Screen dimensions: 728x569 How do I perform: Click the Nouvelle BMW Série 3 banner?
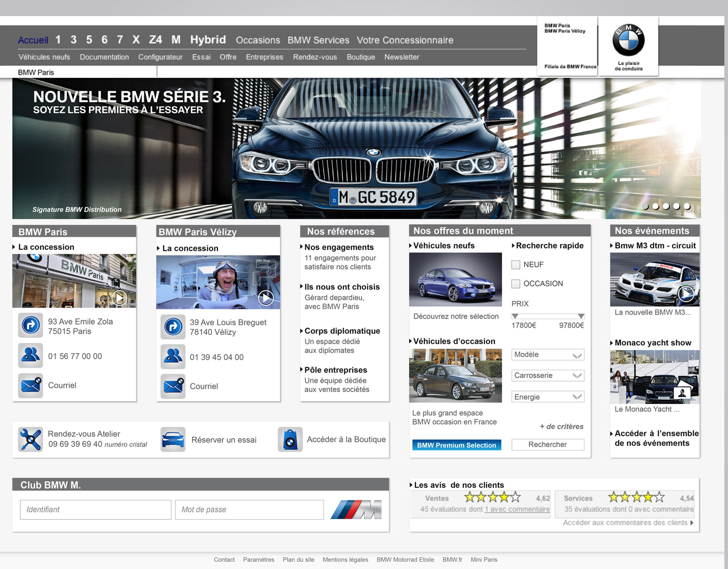click(x=357, y=148)
